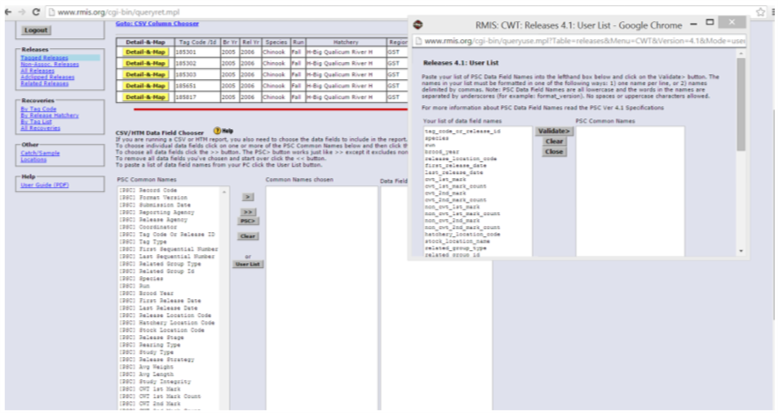This screenshot has width=778, height=413.
Task: Open Recoveries By Tag Code link
Action: point(39,109)
